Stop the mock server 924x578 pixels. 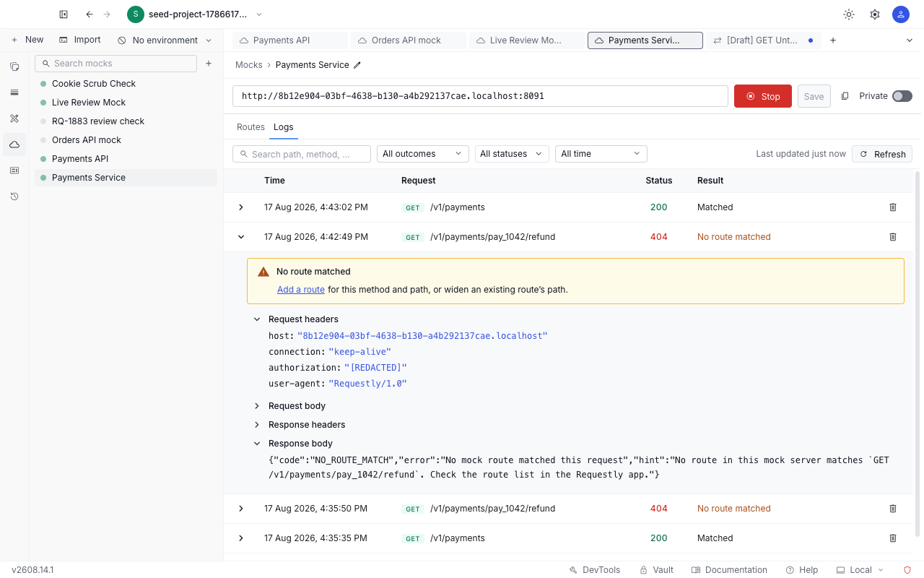pyautogui.click(x=763, y=96)
